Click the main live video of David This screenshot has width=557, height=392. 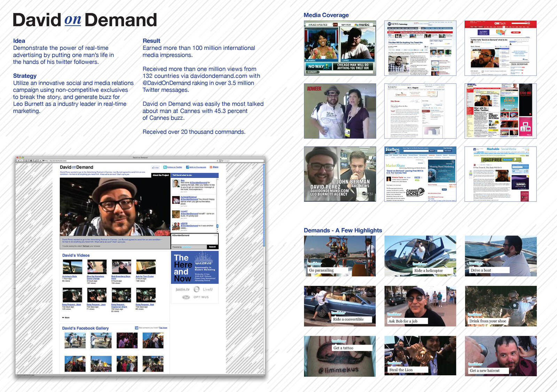115,207
